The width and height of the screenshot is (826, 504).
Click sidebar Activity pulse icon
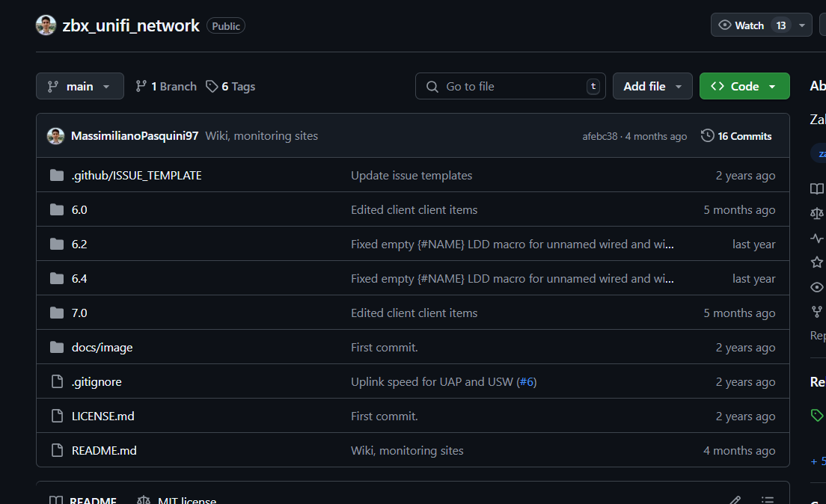(x=816, y=238)
